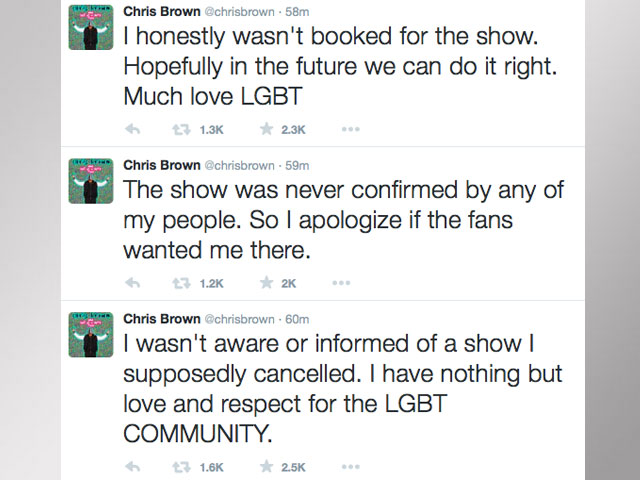This screenshot has width=640, height=480.
Task: Retweet the 'Much love LGBT' tweet
Action: [181, 129]
